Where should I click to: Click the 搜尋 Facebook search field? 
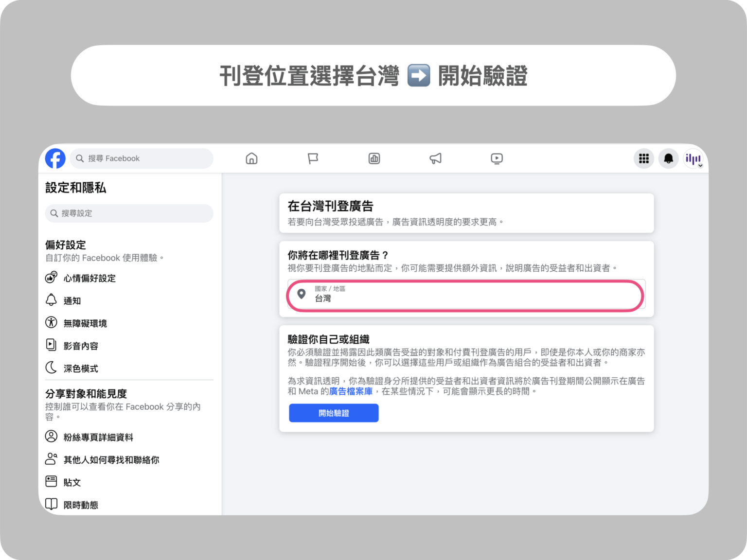coord(141,158)
